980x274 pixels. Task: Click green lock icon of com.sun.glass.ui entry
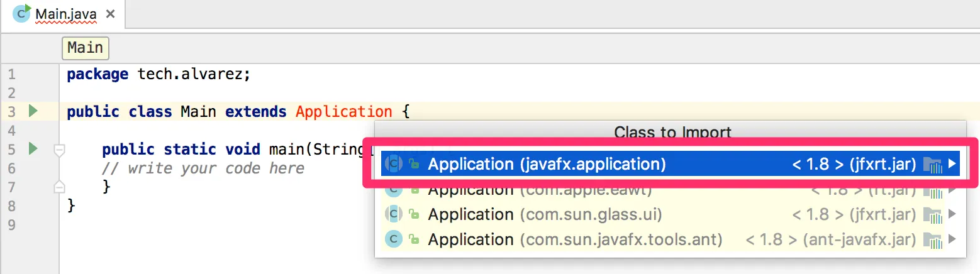click(x=414, y=215)
